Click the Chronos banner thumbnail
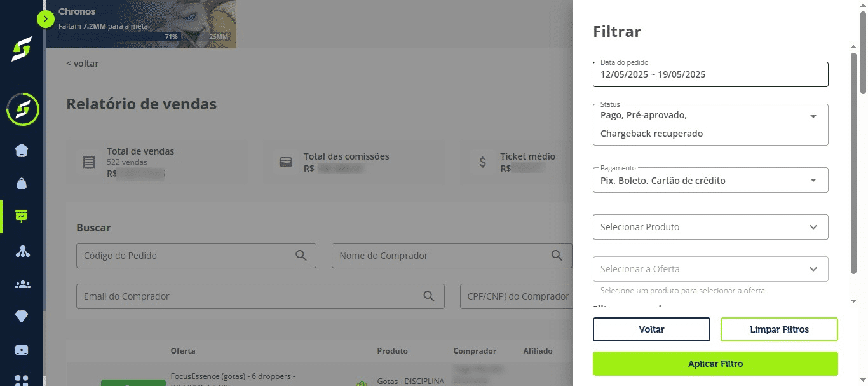This screenshot has width=868, height=386. (x=141, y=24)
